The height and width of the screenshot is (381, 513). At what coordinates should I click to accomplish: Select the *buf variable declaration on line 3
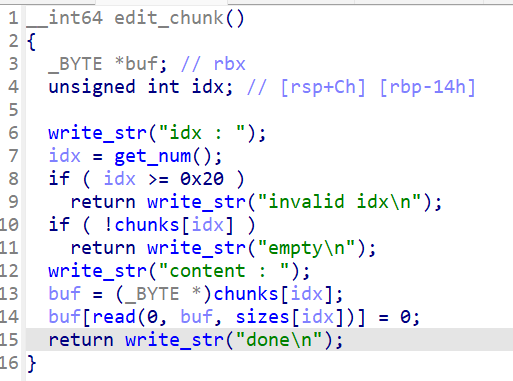pyautogui.click(x=141, y=64)
